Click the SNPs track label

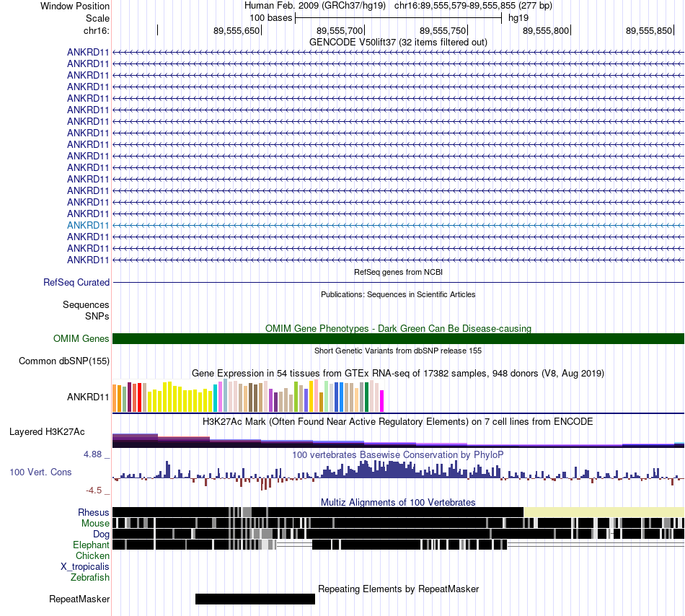97,317
